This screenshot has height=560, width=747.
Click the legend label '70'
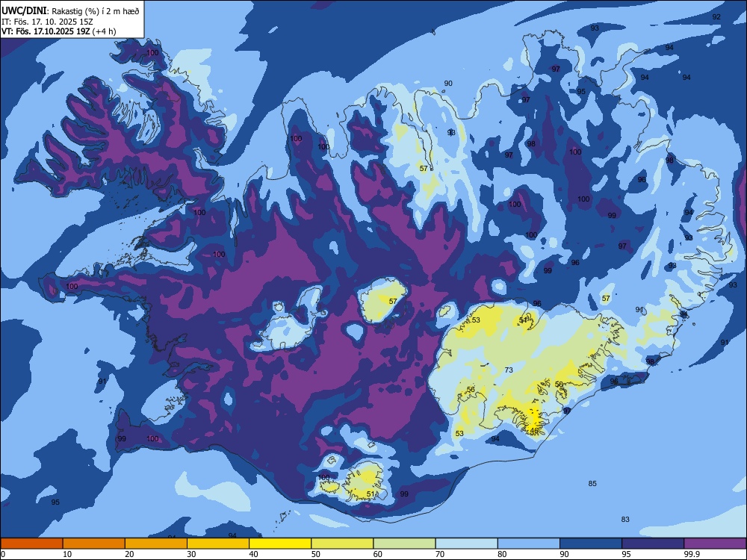click(x=440, y=554)
